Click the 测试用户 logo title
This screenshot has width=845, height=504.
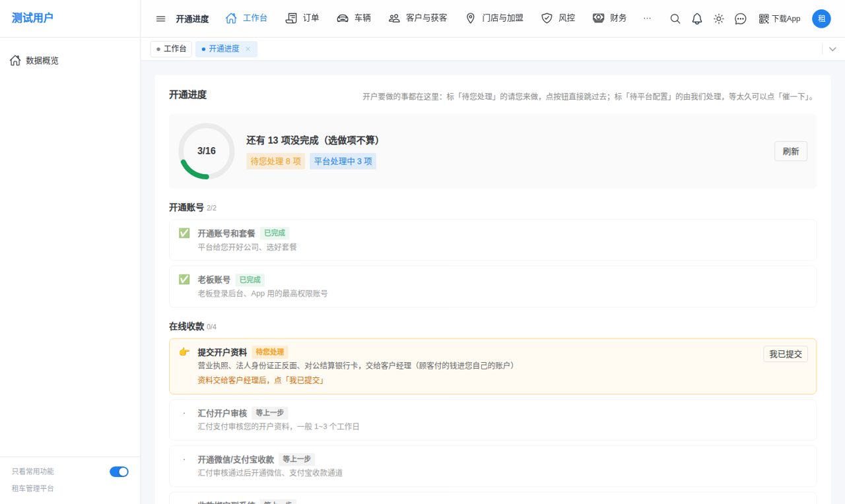32,18
